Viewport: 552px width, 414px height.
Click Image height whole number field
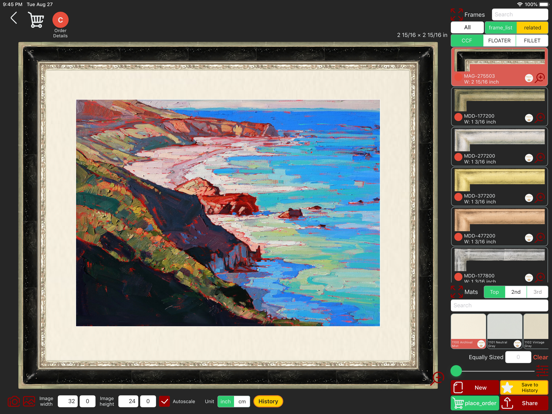click(128, 401)
